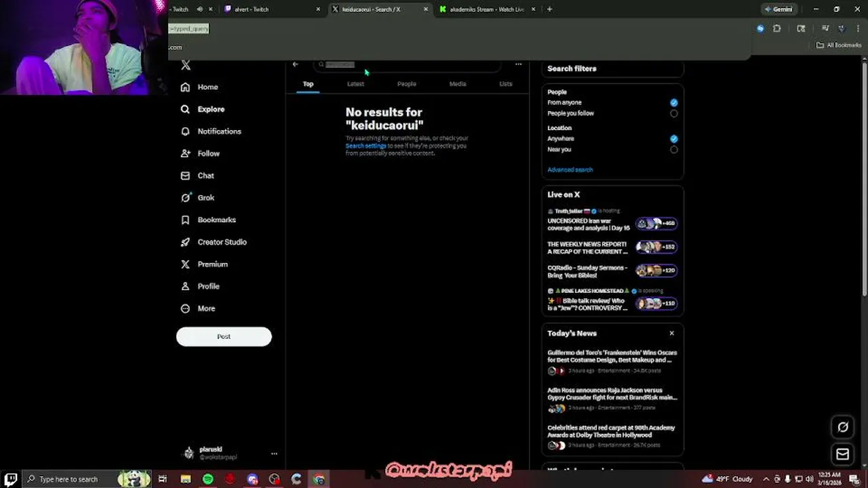This screenshot has height=488, width=868.
Task: Close the keiducaorui Search / X tab
Action: [426, 9]
